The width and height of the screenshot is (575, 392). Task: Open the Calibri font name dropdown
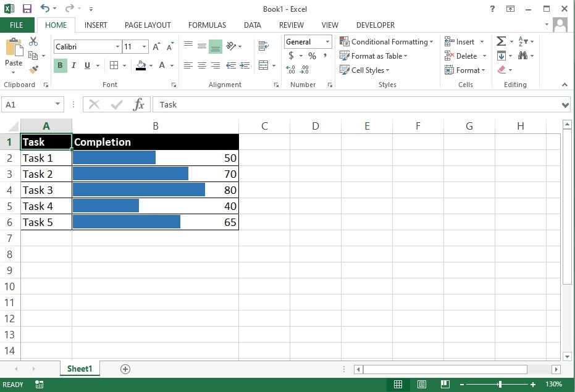pyautogui.click(x=117, y=46)
